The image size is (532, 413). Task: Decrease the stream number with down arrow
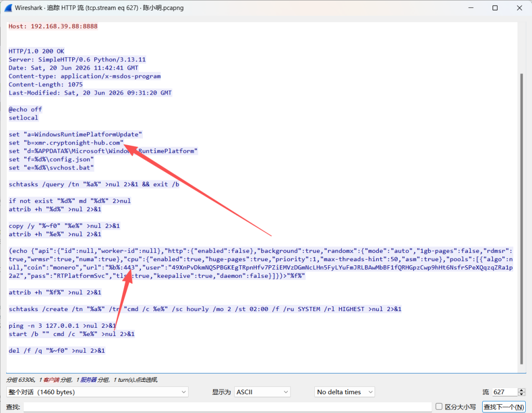click(522, 394)
